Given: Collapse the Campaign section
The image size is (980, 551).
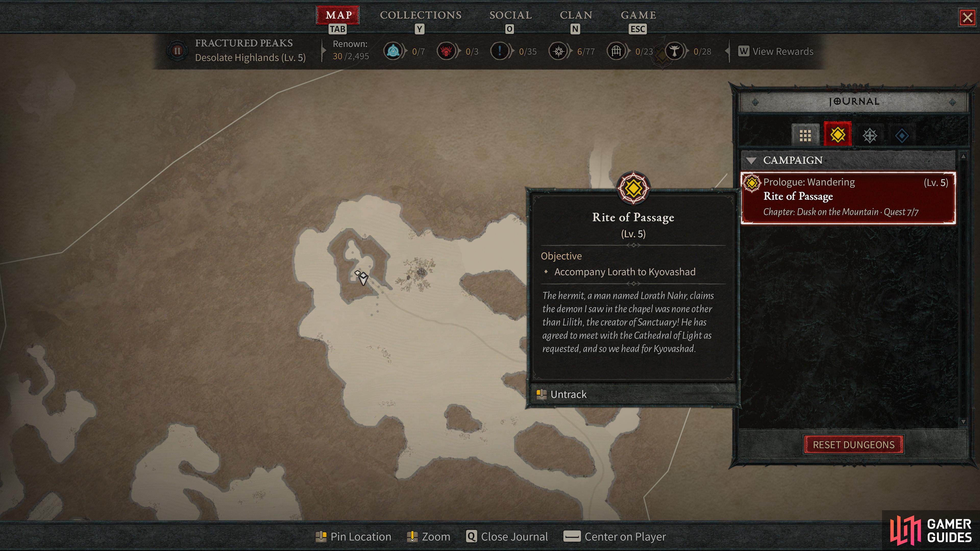Looking at the screenshot, I should [751, 160].
